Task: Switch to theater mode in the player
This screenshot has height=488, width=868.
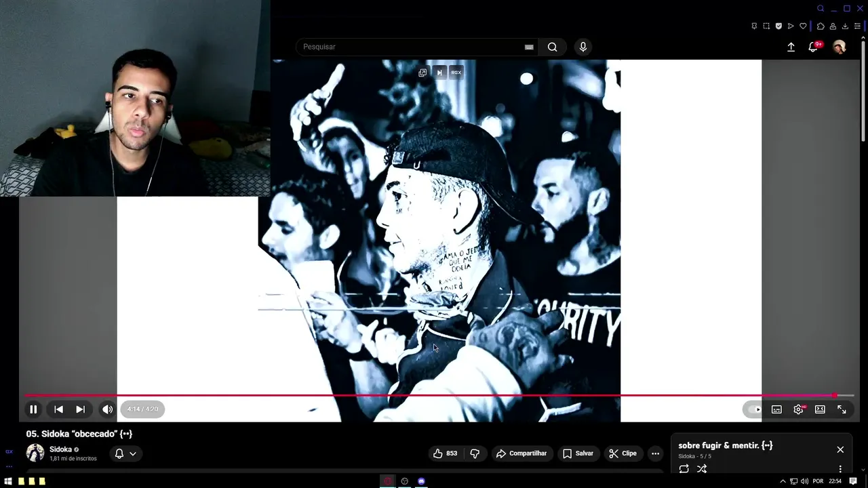Action: pyautogui.click(x=820, y=409)
